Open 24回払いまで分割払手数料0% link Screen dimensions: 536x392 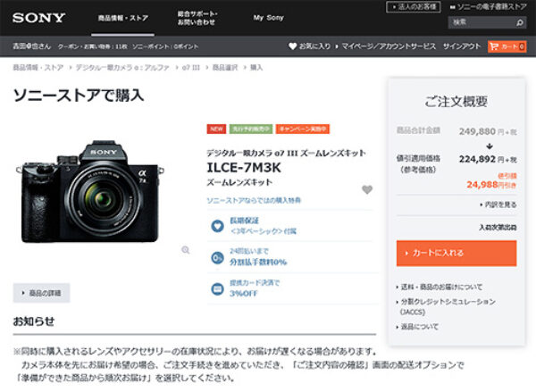[258, 256]
